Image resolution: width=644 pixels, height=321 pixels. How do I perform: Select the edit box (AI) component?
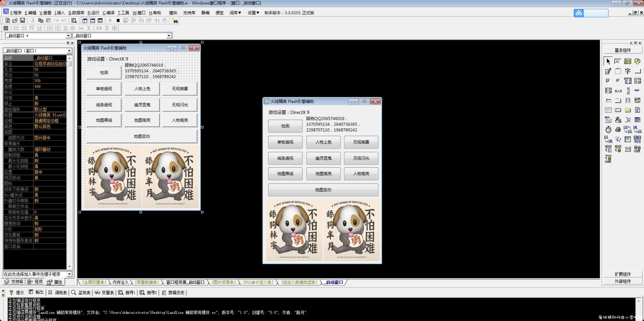click(x=618, y=61)
